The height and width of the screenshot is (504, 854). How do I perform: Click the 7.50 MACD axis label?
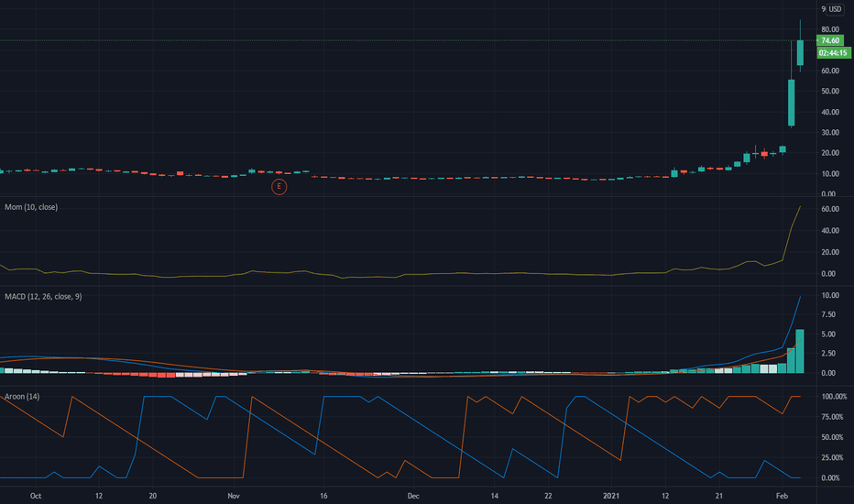coord(828,314)
